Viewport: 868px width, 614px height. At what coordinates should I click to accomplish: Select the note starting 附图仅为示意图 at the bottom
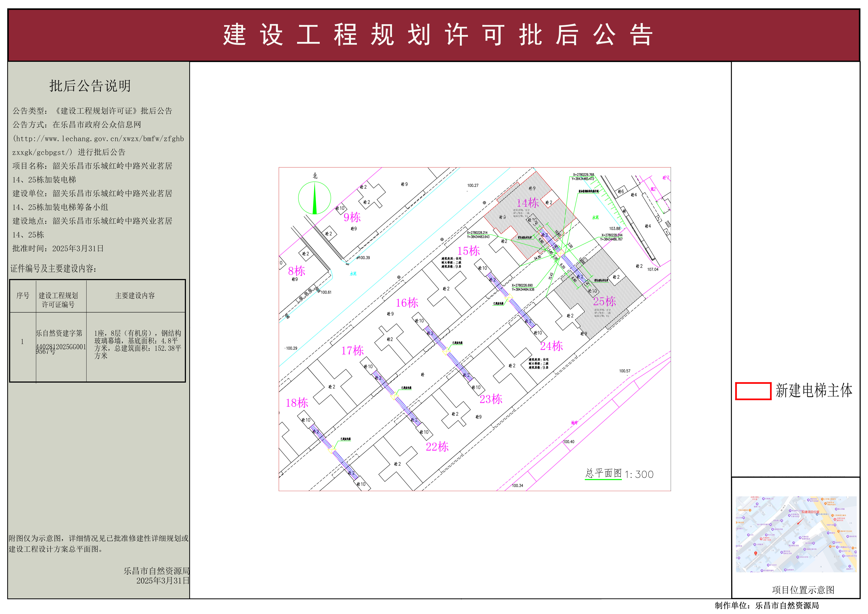click(x=99, y=544)
